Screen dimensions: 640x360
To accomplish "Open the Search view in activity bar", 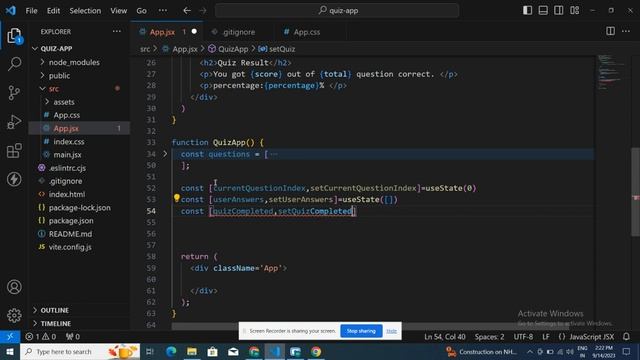I will [x=14, y=64].
